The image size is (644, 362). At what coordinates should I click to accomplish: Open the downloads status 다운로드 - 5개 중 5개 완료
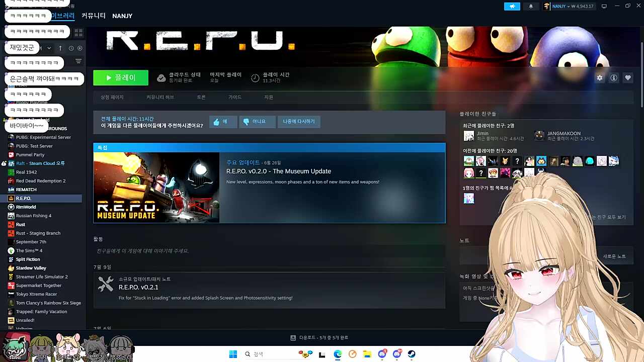click(x=319, y=338)
